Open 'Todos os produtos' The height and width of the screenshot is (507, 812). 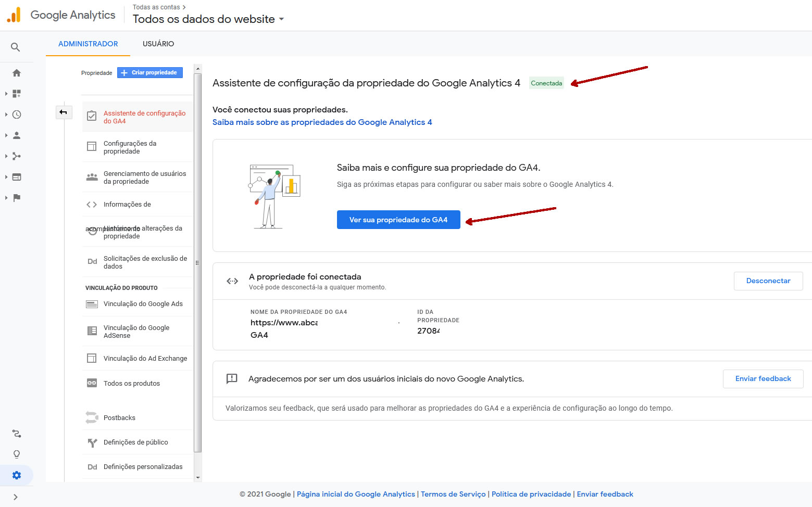pyautogui.click(x=138, y=384)
